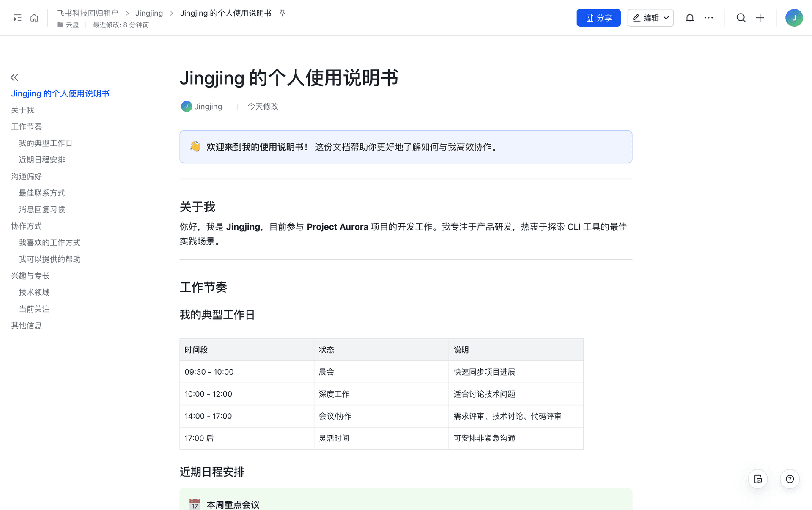The height and width of the screenshot is (510, 812).
Task: Open the save-to-space icon at bottom right
Action: [x=758, y=479]
